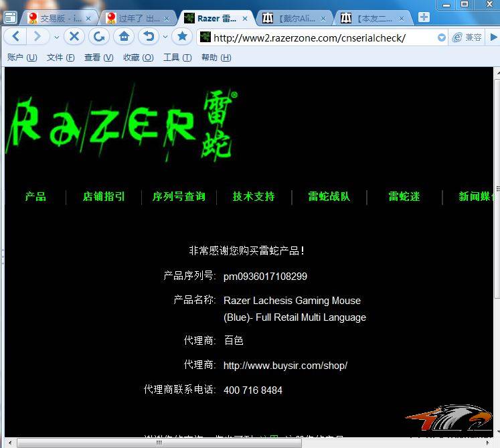Open the 工具 (T) menu
Screen dimensions: 500x448
pyautogui.click(x=177, y=58)
